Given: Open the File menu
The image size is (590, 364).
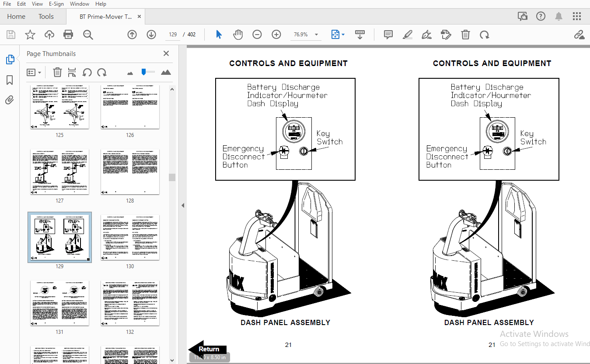Looking at the screenshot, I should pyautogui.click(x=7, y=4).
